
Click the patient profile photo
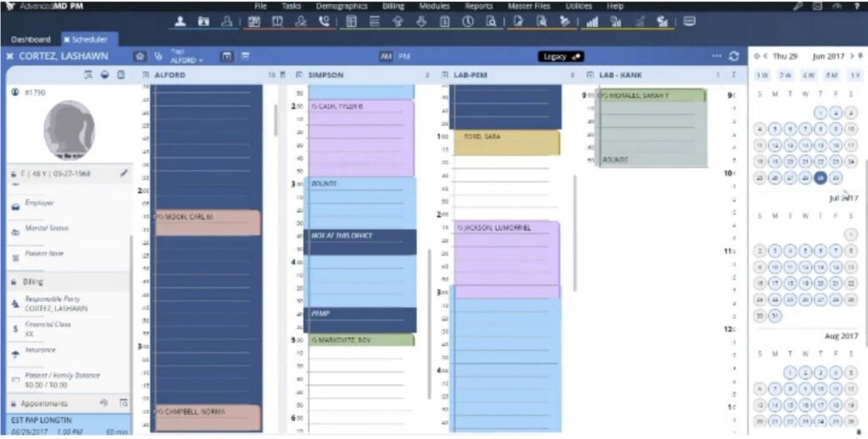click(69, 130)
